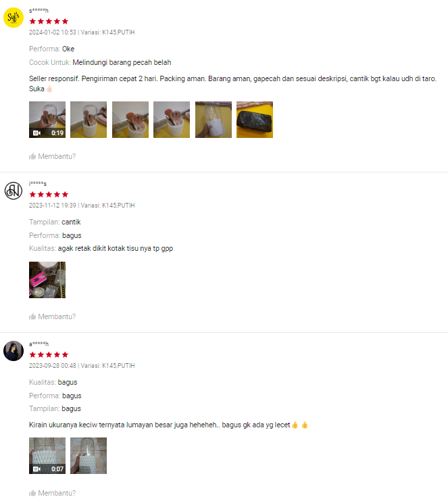448x499 pixels.
Task: Click the username s*****h
Action: click(39, 11)
